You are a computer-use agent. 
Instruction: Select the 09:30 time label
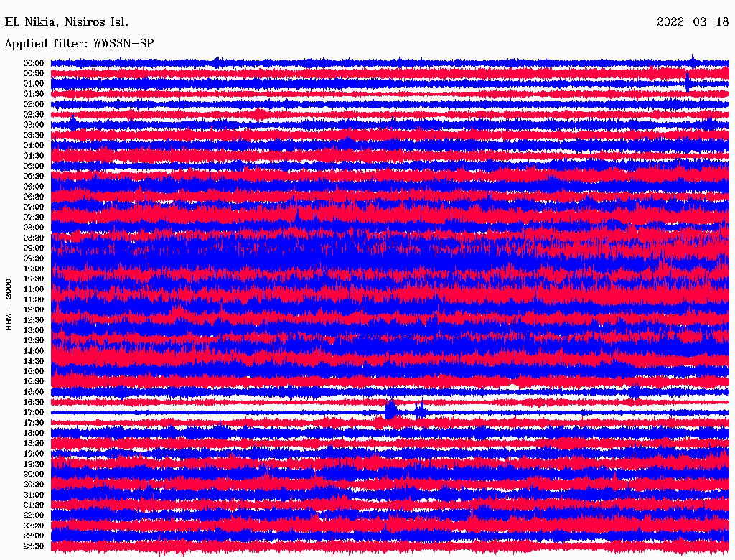point(33,258)
